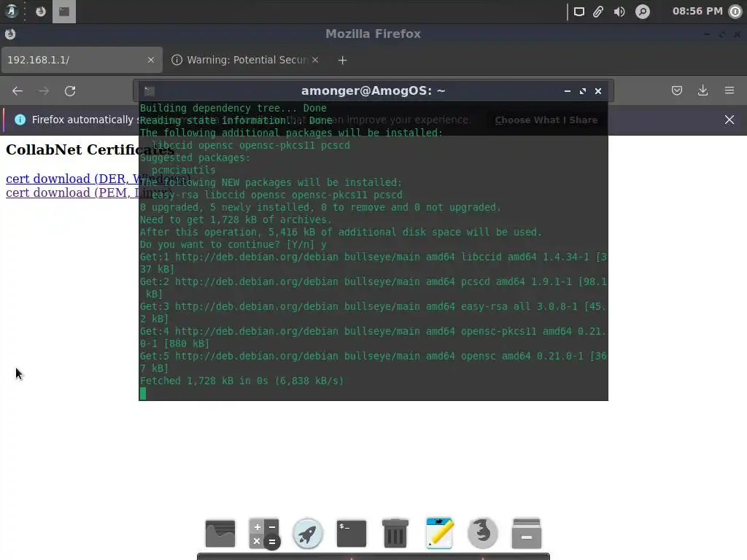Click Choose What I Share button
Viewport: 747px width, 560px height.
click(x=546, y=120)
